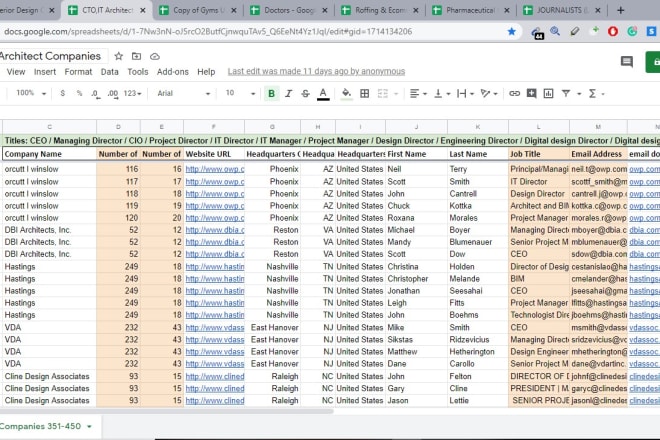Open the Format menu
The image size is (660, 440).
pos(78,72)
